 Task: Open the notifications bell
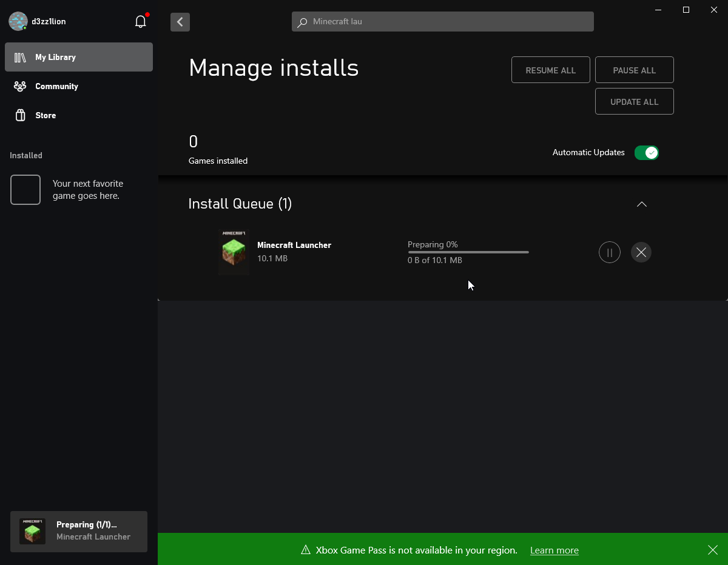tap(141, 22)
